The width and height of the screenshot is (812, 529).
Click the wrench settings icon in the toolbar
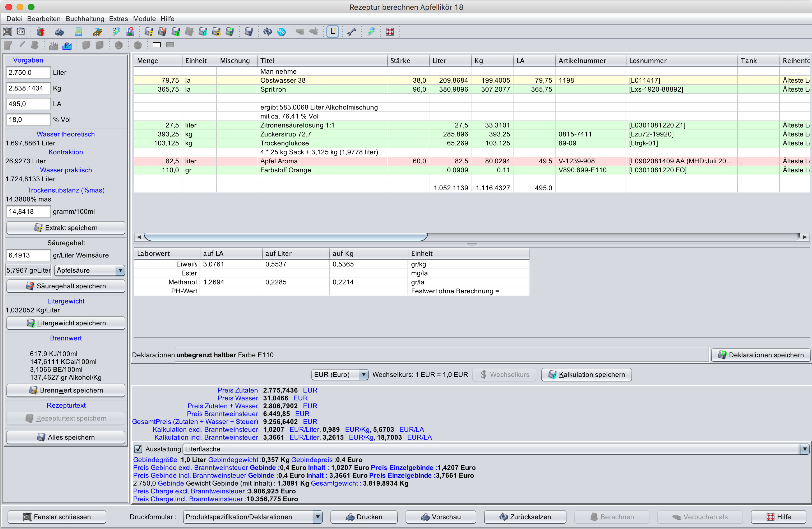click(351, 32)
